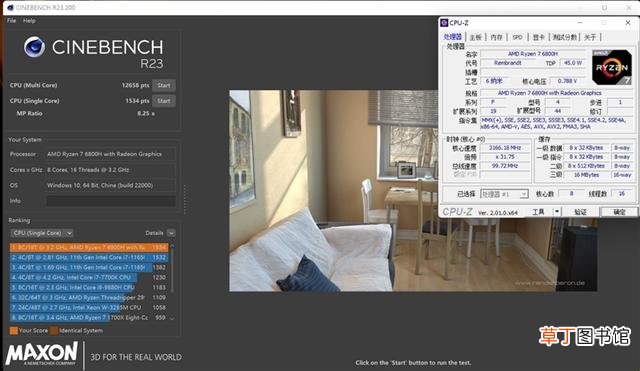Viewport: 640px width, 371px height.
Task: Click the Ryzen 7 processor logo
Action: pyautogui.click(x=612, y=67)
